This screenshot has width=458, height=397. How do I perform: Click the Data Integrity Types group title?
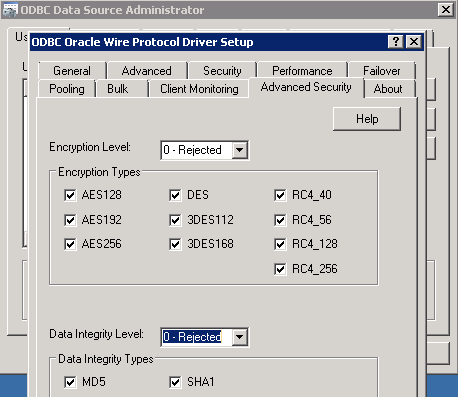pyautogui.click(x=106, y=359)
